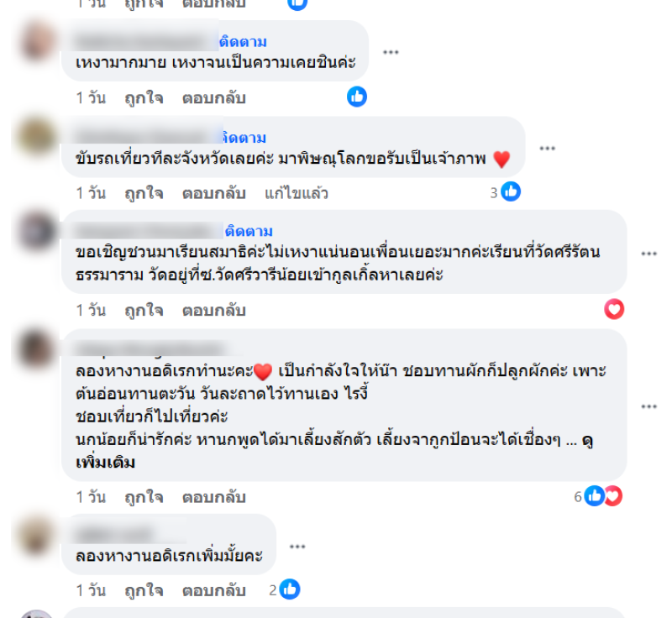672x618 pixels.
Task: Click the like reaction icon beside count 3
Action: (x=511, y=191)
